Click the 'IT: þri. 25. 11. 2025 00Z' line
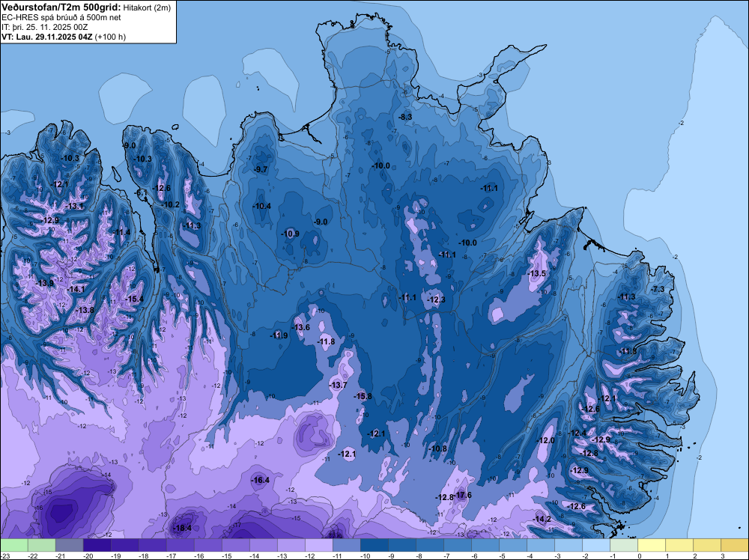The height and width of the screenshot is (560, 749). (x=44, y=27)
